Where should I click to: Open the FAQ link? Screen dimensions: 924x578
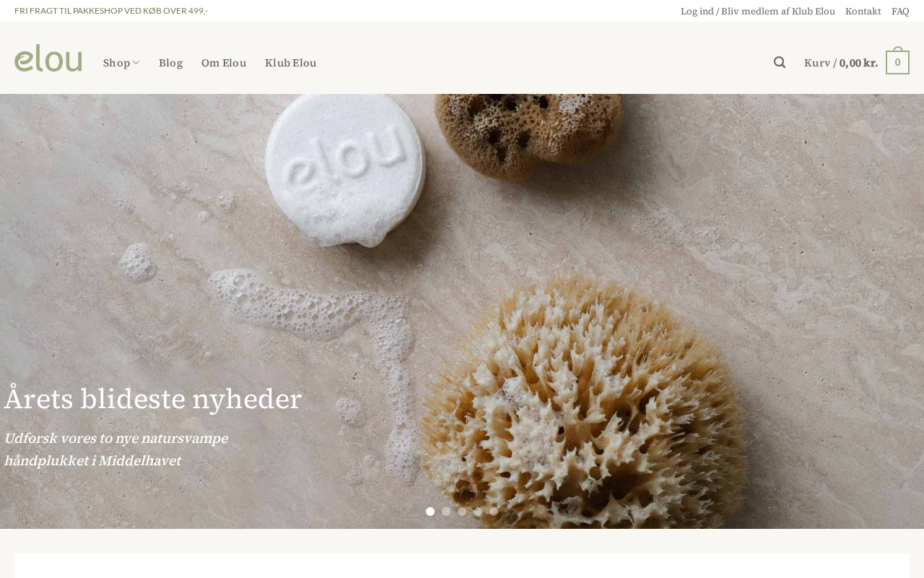coord(900,11)
